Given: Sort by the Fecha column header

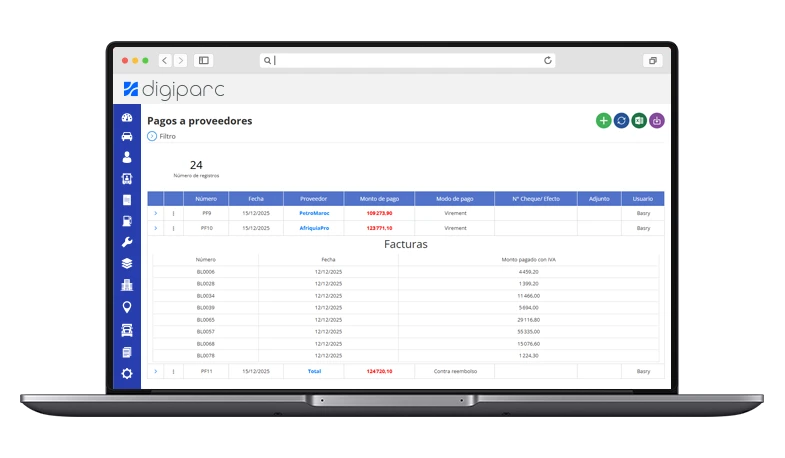Looking at the screenshot, I should 256,199.
